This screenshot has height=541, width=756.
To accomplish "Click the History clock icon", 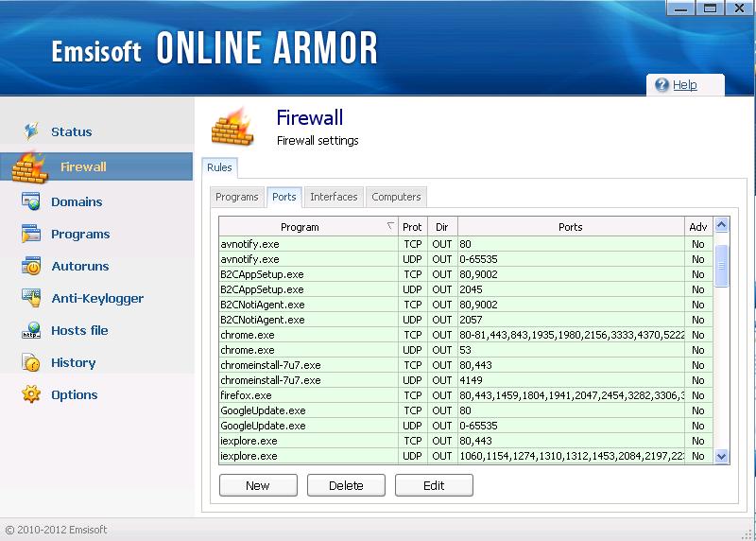I will pyautogui.click(x=31, y=362).
